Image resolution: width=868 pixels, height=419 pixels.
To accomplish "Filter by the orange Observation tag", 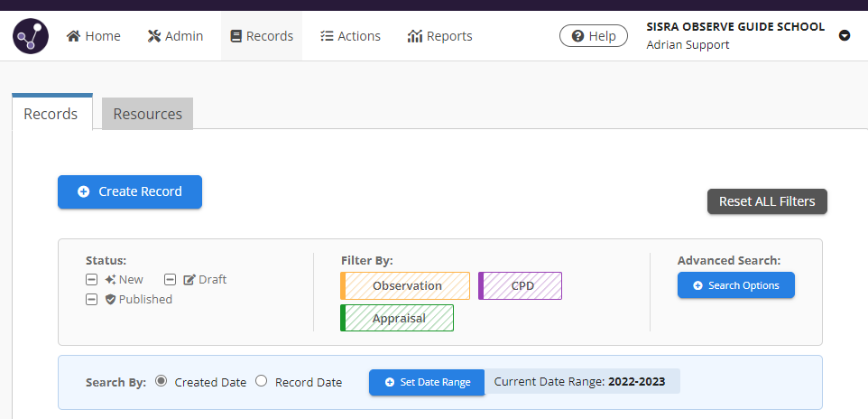I will tap(406, 286).
